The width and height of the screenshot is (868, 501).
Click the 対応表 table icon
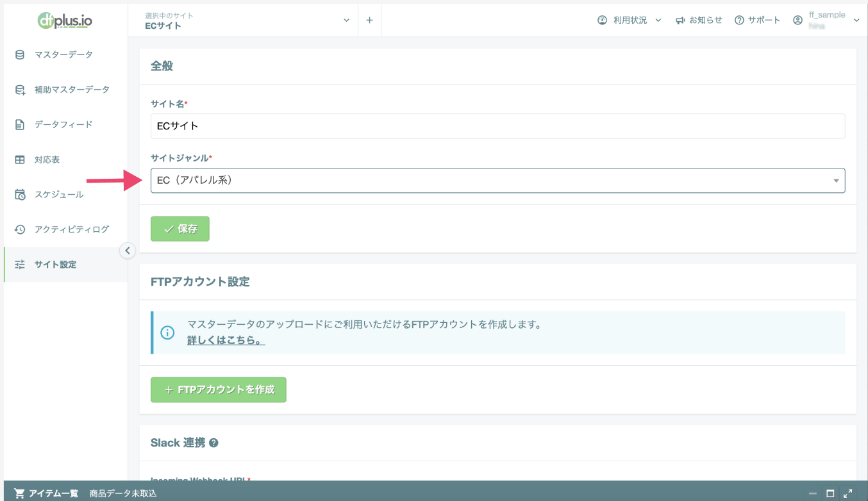point(20,160)
